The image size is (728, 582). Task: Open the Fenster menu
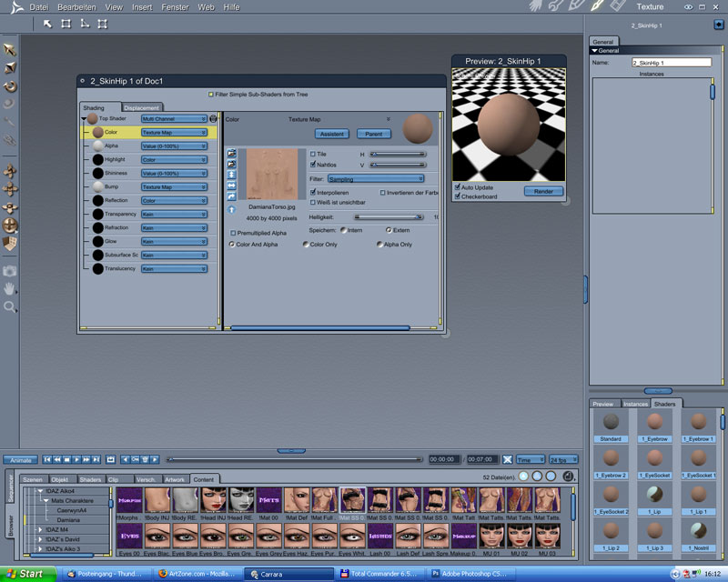tap(175, 7)
